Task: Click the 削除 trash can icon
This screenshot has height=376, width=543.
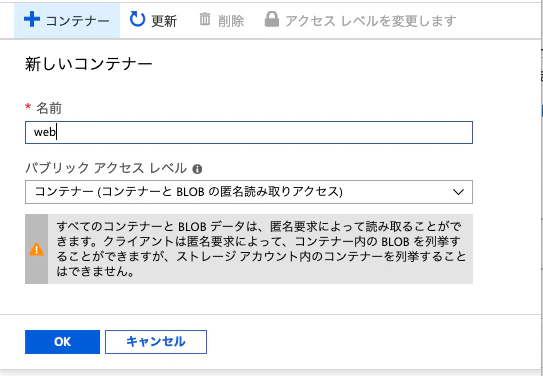Action: point(205,19)
